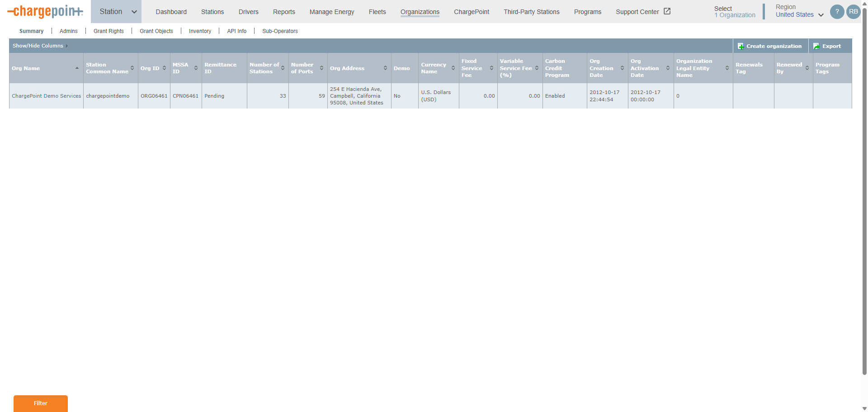Image resolution: width=868 pixels, height=412 pixels.
Task: Open the RB user avatar menu
Action: pyautogui.click(x=853, y=12)
